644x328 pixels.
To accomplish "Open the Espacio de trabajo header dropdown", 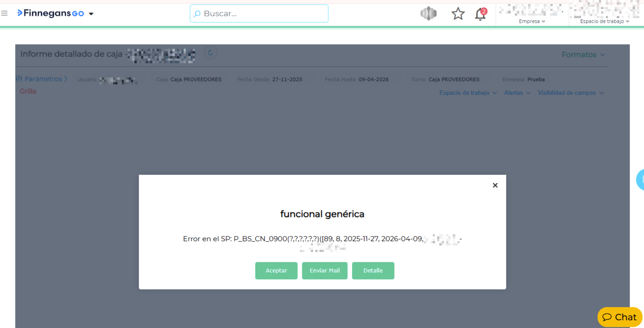I will click(604, 21).
